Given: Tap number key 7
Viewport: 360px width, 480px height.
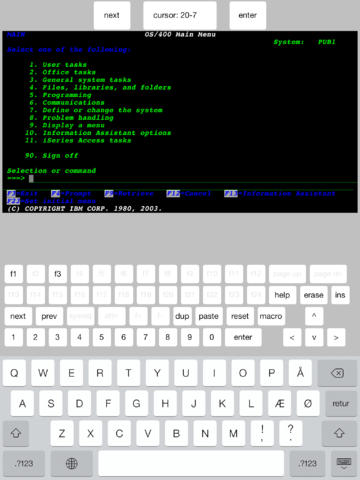Looking at the screenshot, I should click(146, 337).
